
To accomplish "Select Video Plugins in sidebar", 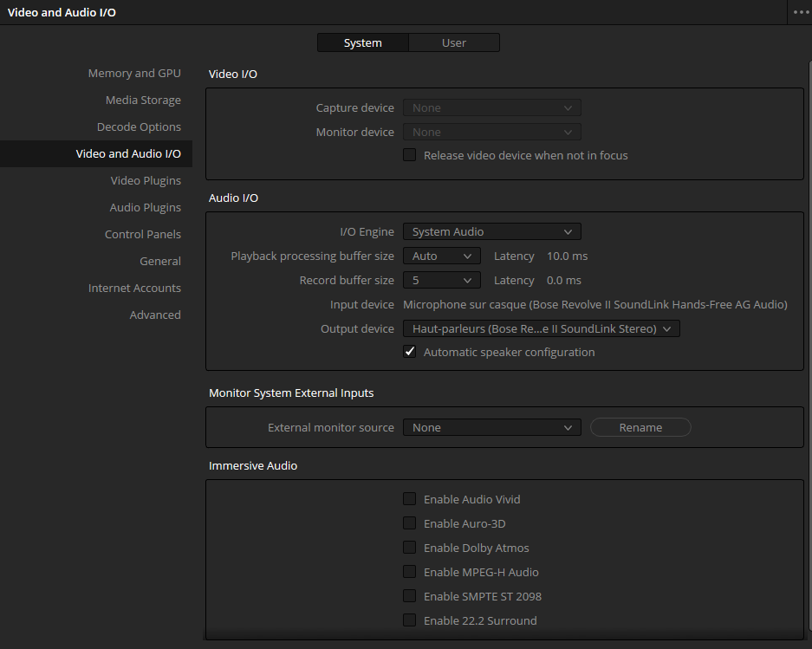I will (146, 181).
